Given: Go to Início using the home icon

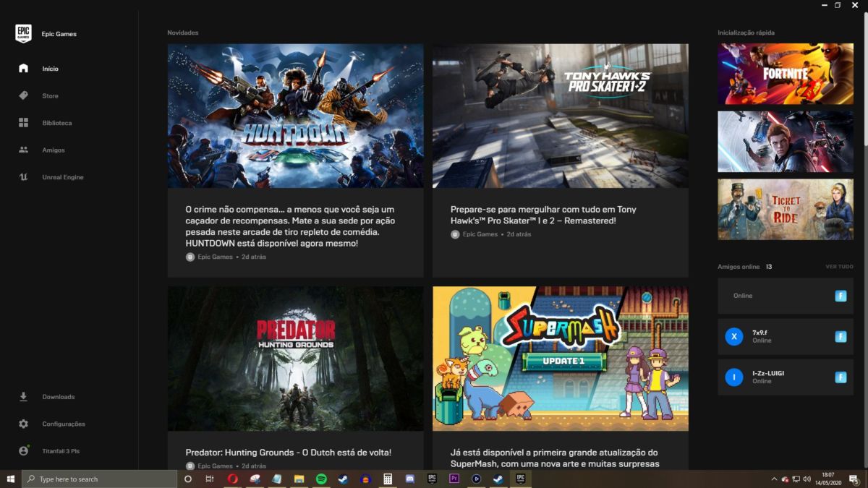Looking at the screenshot, I should click(x=23, y=69).
